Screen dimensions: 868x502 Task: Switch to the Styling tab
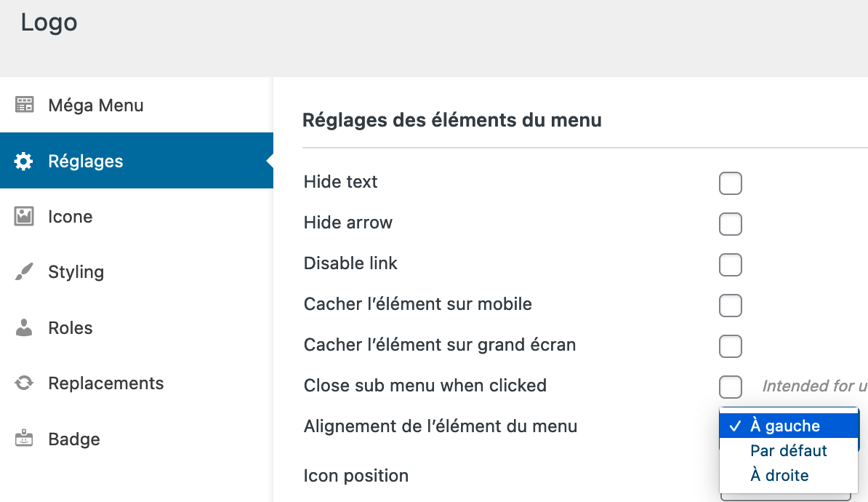[76, 272]
